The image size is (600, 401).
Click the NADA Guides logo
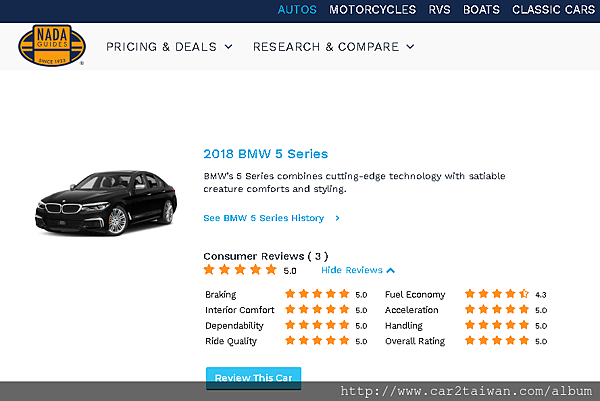click(52, 46)
